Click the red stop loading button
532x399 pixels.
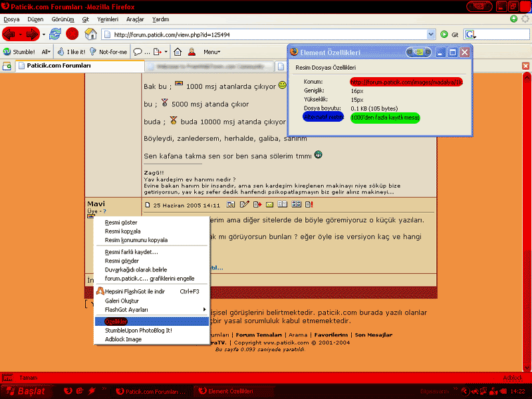[x=72, y=34]
